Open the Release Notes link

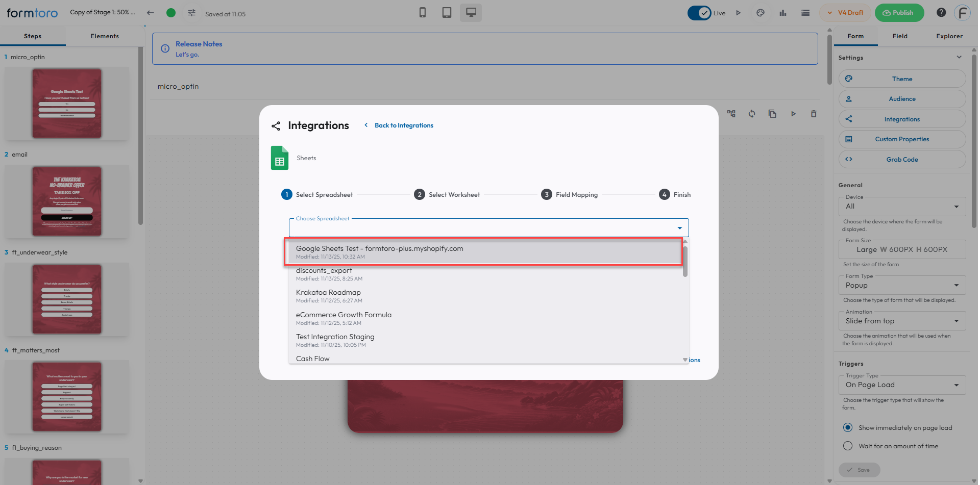[199, 44]
